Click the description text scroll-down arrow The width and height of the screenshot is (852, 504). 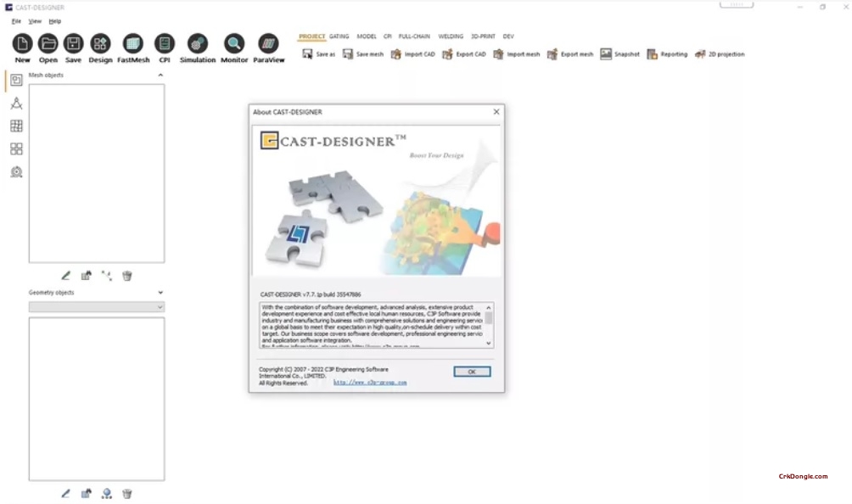[x=489, y=344]
